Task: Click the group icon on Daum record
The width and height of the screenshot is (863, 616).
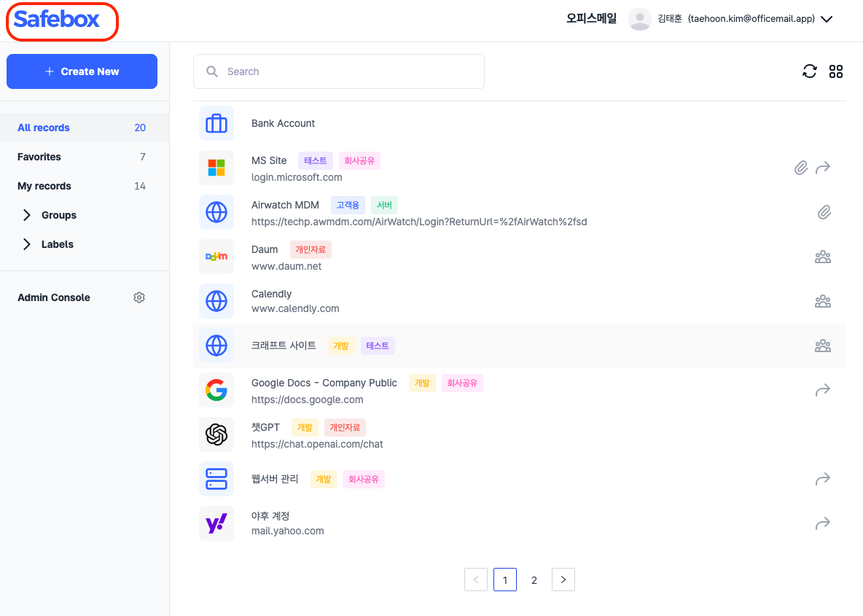Action: (823, 257)
